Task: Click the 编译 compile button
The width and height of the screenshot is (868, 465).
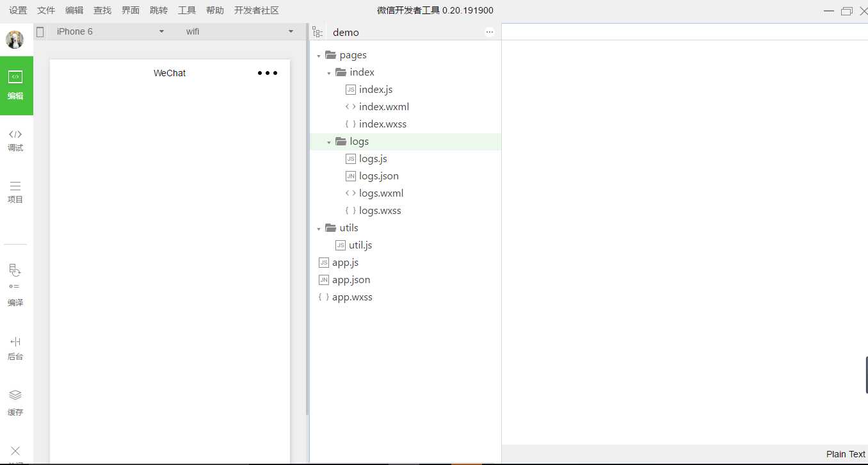Action: (15, 285)
